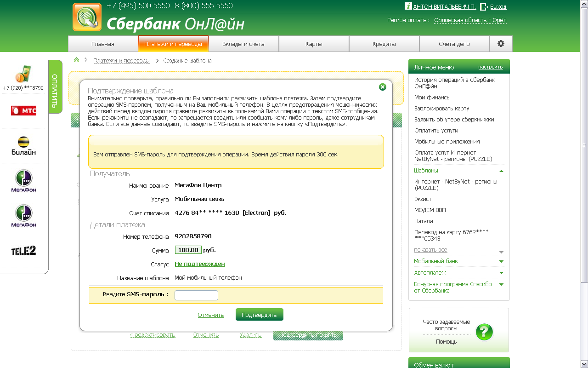Open АНТОН ВИТАЛЬЕВИЧ П. profile link
The width and height of the screenshot is (588, 368).
tap(445, 7)
